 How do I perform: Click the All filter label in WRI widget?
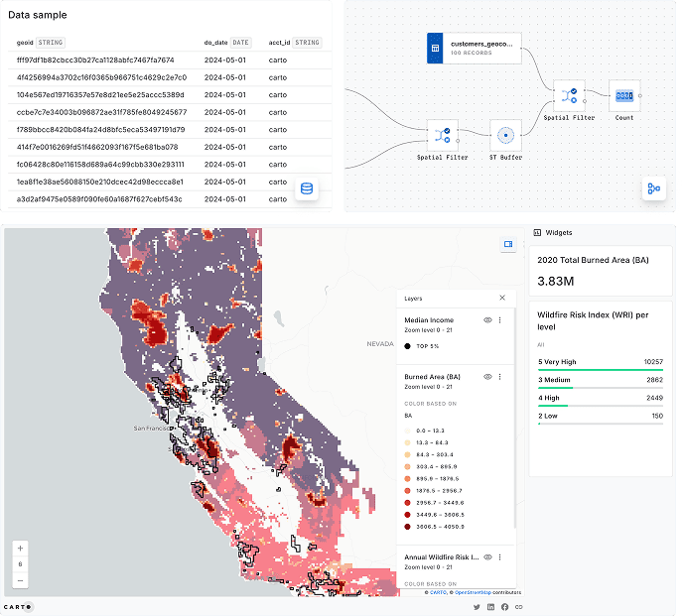pos(540,345)
